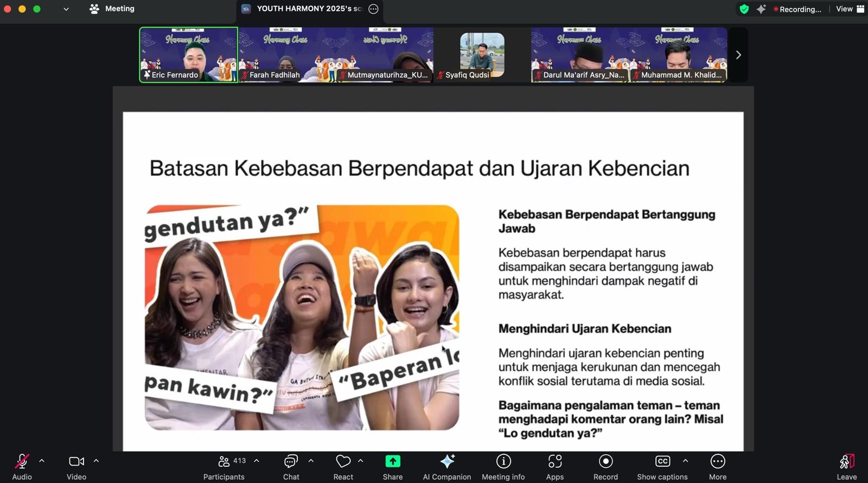Open the Chat panel
The height and width of the screenshot is (483, 868).
[x=291, y=461]
